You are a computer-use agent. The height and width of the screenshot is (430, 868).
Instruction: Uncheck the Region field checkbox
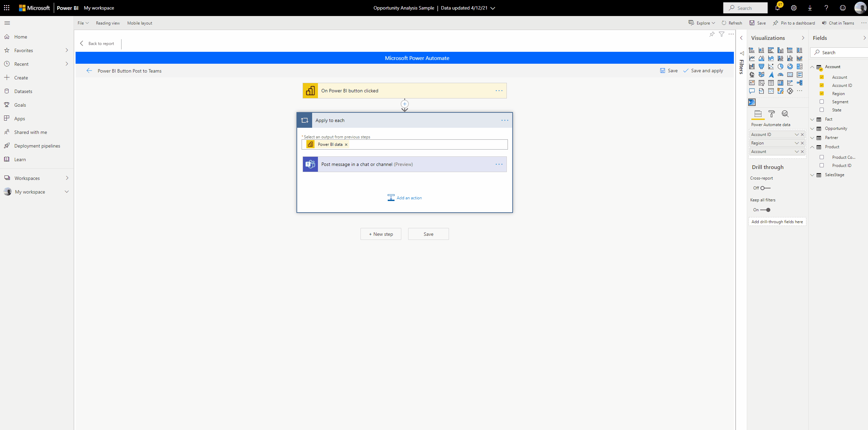coord(822,93)
